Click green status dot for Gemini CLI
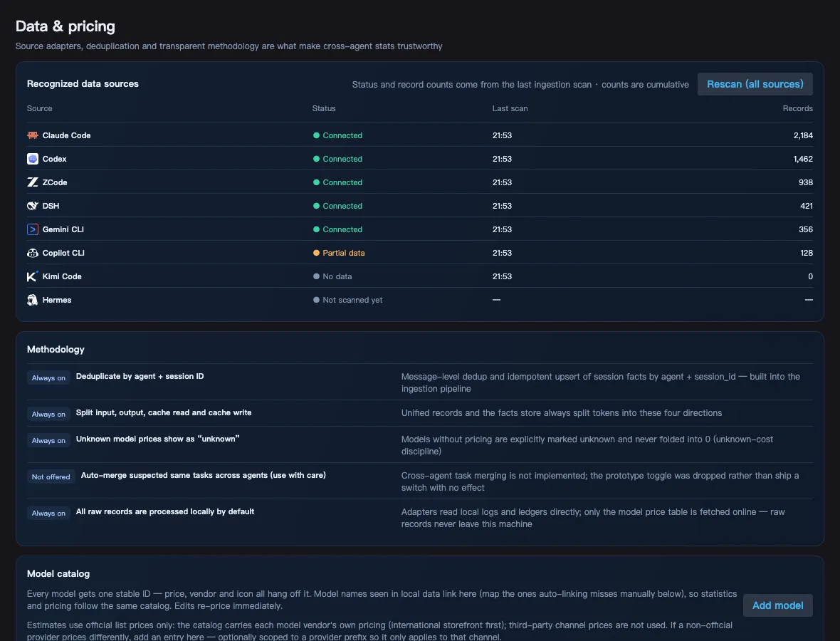The image size is (840, 641). pos(316,229)
